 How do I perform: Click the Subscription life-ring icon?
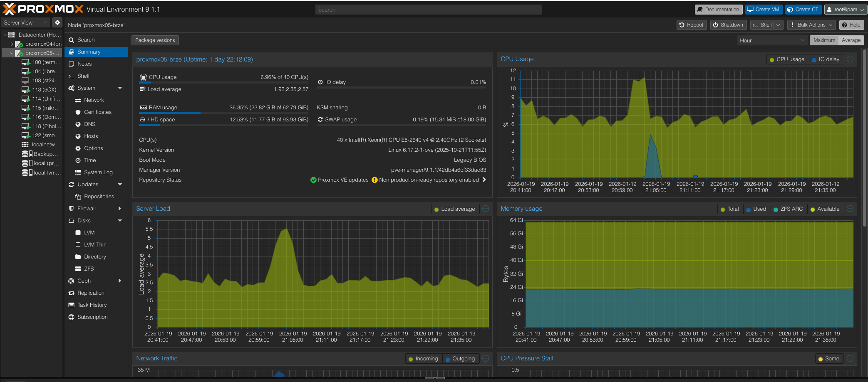coord(71,317)
